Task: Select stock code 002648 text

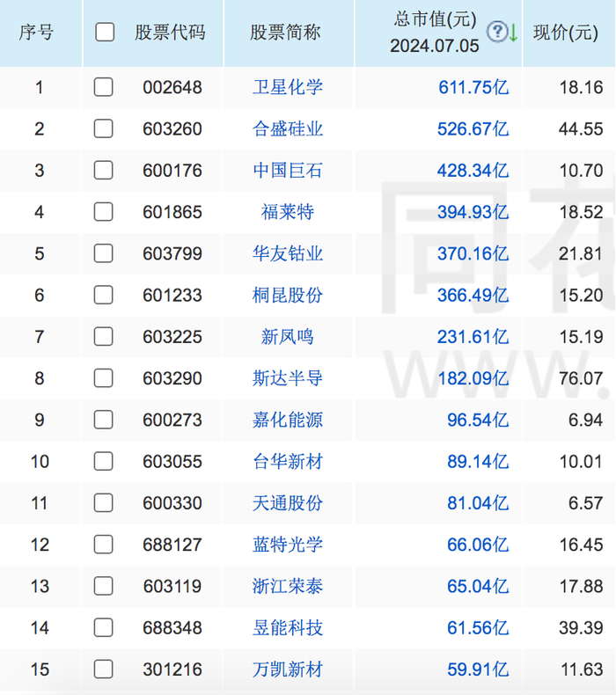Action: 172,87
